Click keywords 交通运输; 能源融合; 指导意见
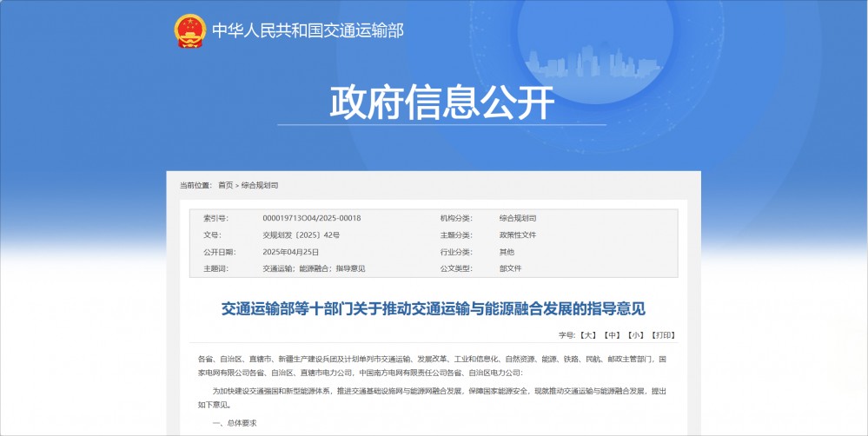The image size is (868, 436). coord(314,269)
